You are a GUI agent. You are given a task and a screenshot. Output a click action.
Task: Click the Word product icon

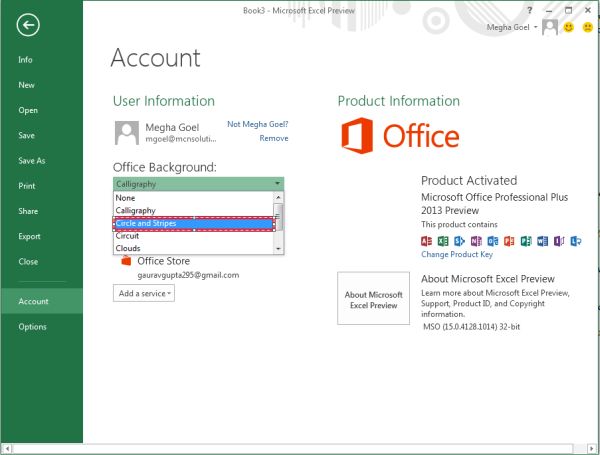point(543,241)
